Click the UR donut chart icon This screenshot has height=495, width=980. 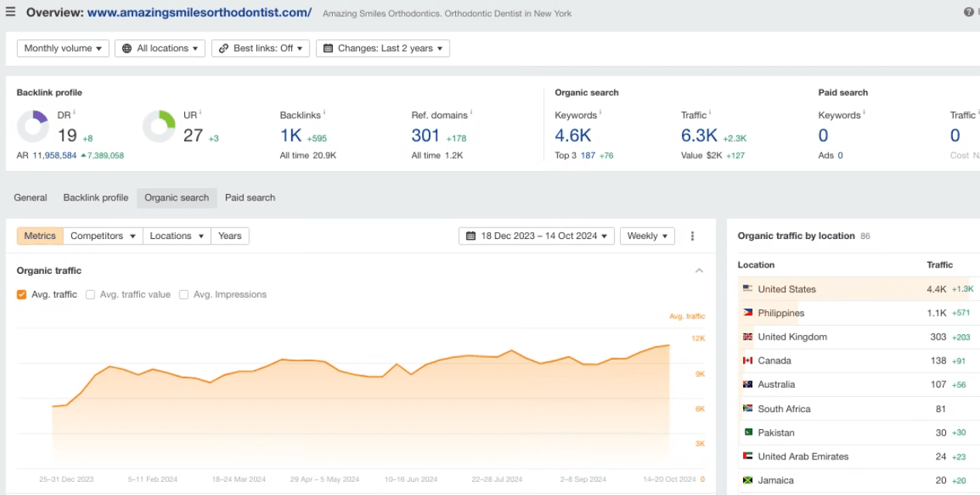point(159,127)
